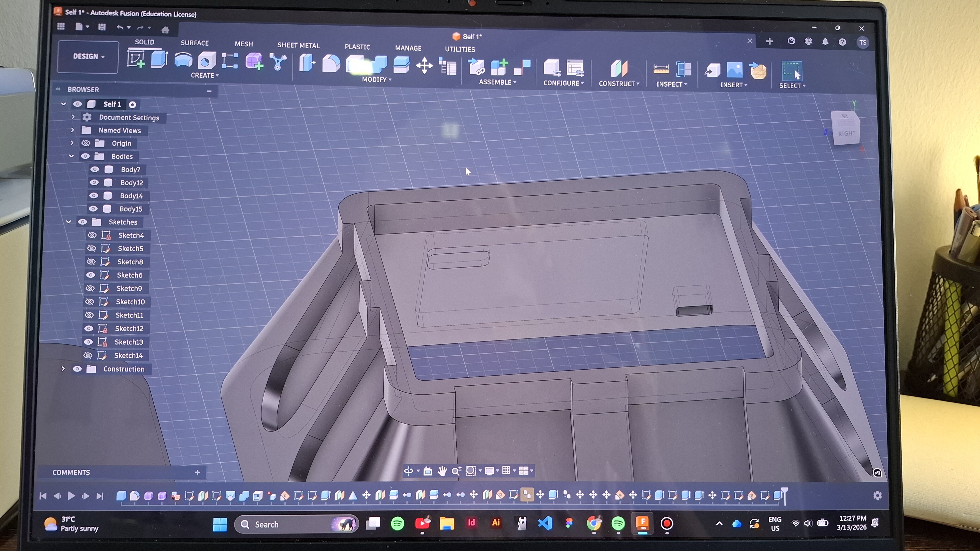The height and width of the screenshot is (551, 980).
Task: Expand Document Settings node
Action: 73,117
